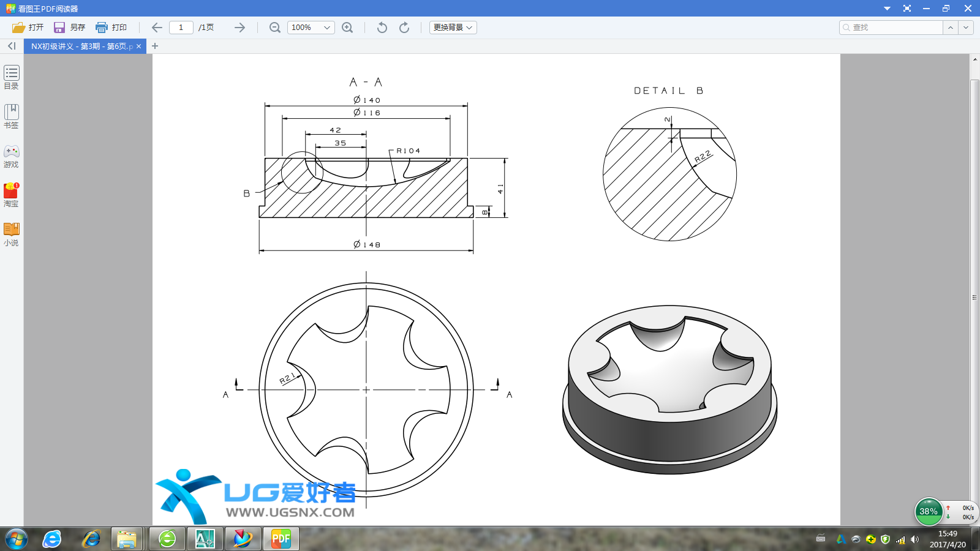Open the 100% zoom level dropdown
Viewport: 980px width, 551px height.
point(311,28)
